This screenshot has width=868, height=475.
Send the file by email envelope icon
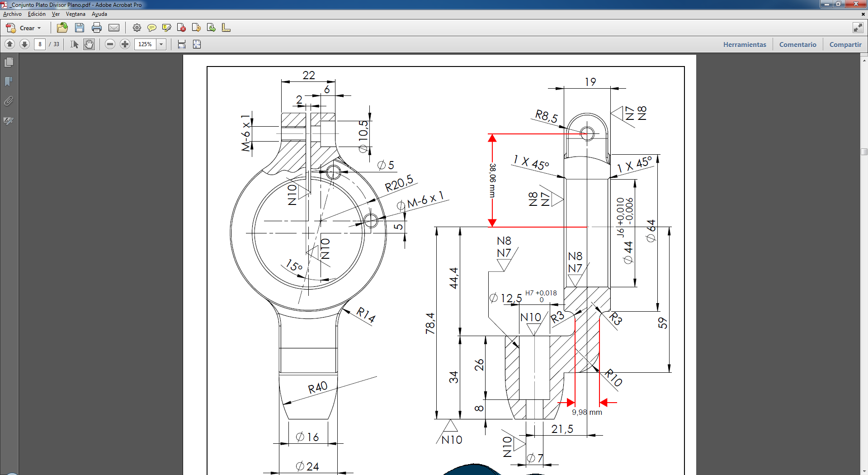pos(114,28)
